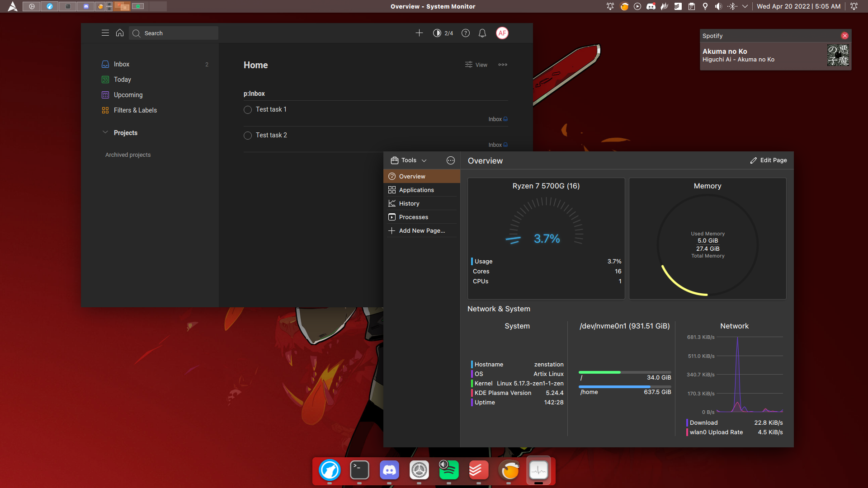Click the plus icon to add task
The width and height of the screenshot is (868, 488).
click(x=419, y=33)
